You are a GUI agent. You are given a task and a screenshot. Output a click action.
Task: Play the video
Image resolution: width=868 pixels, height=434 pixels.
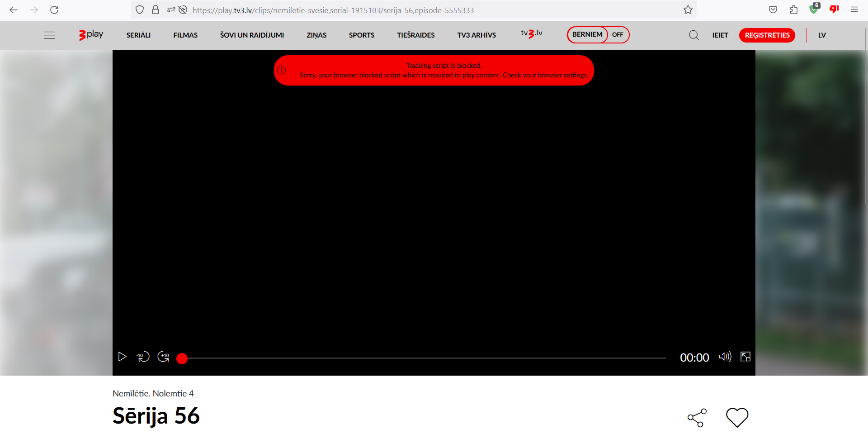(122, 357)
